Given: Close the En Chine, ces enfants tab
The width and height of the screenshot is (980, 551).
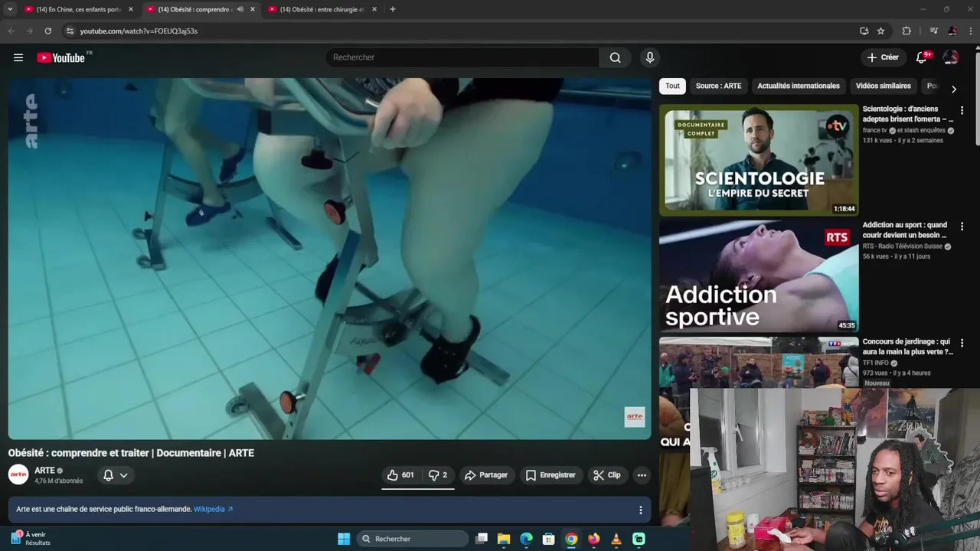Looking at the screenshot, I should point(130,9).
